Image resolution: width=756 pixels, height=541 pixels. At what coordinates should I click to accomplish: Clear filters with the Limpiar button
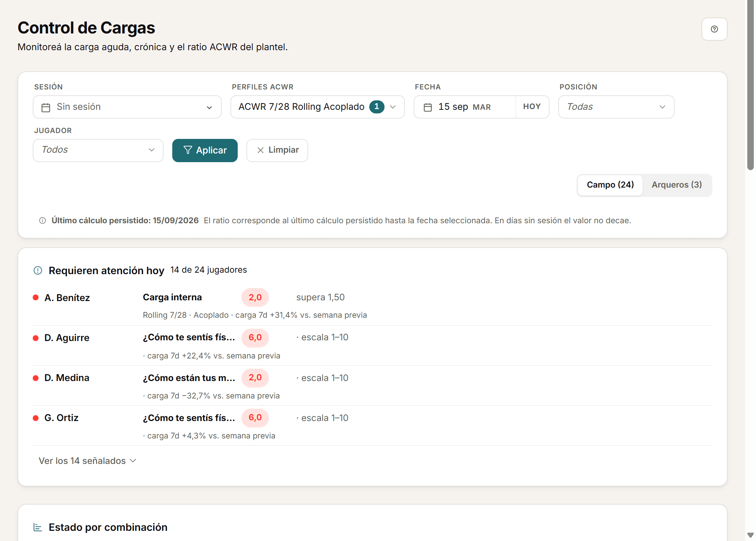(277, 151)
